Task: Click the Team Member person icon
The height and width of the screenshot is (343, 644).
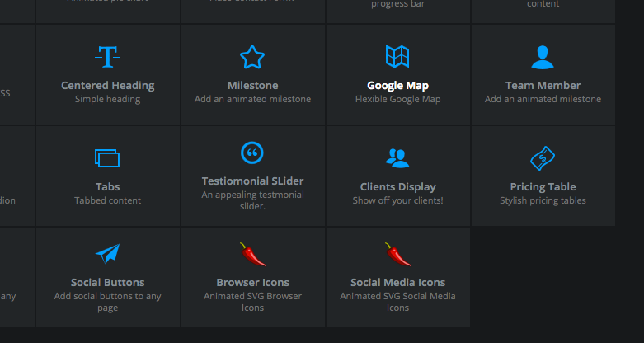Action: pos(543,57)
